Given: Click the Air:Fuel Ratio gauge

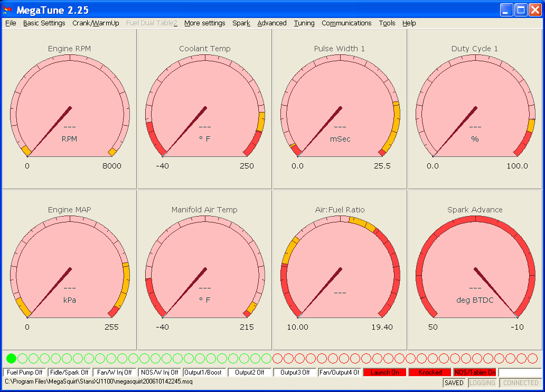Looking at the screenshot, I should pyautogui.click(x=340, y=269).
